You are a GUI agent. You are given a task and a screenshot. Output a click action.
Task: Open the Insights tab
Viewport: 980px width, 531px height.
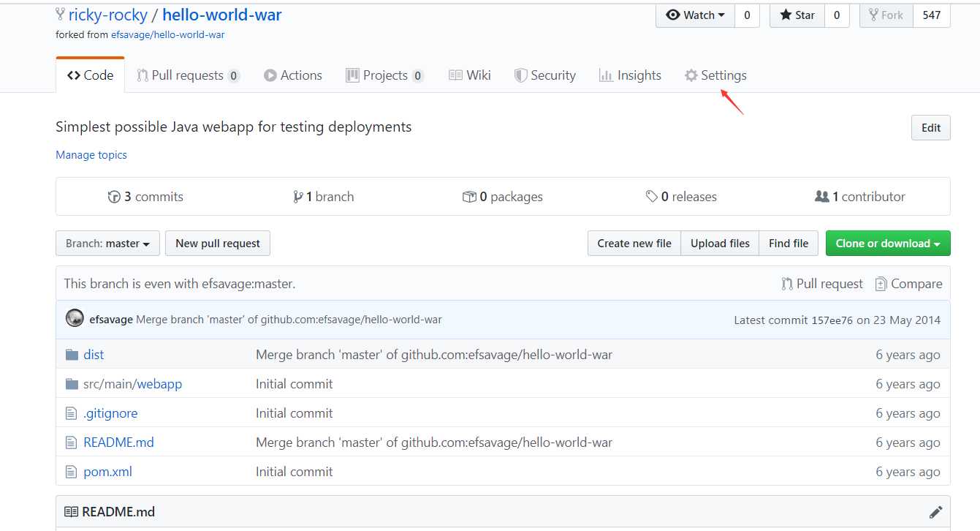click(x=630, y=75)
